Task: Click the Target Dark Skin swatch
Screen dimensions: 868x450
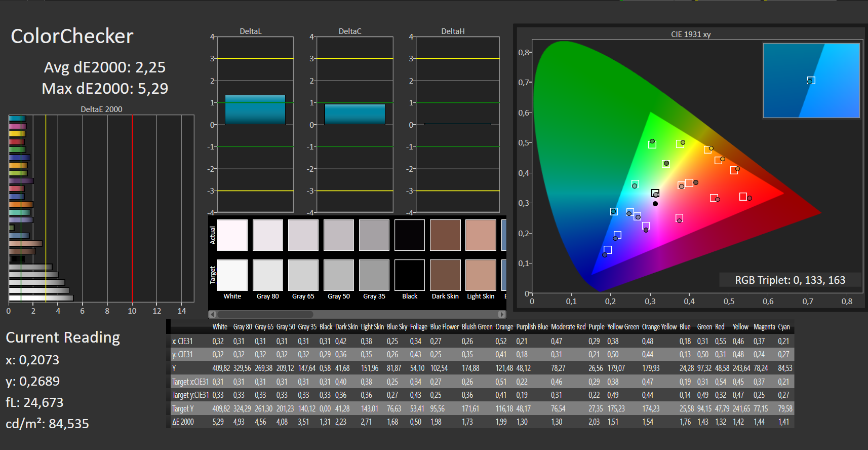Action: 445,275
